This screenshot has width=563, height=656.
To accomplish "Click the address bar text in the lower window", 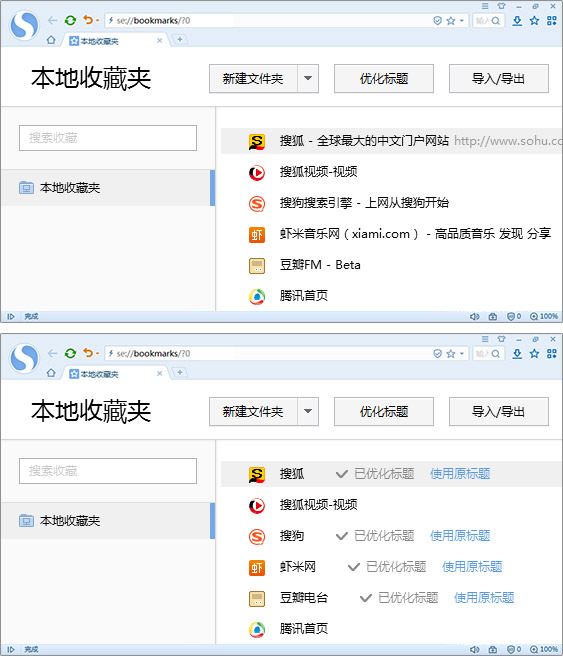I will click(153, 354).
